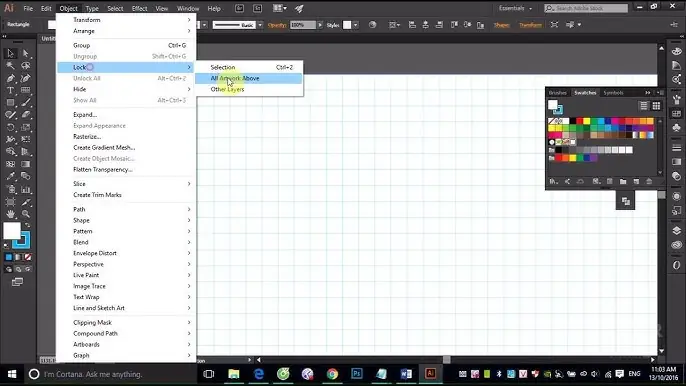The height and width of the screenshot is (386, 686).
Task: Open the Gradient panel icon in dock
Action: coord(676,162)
